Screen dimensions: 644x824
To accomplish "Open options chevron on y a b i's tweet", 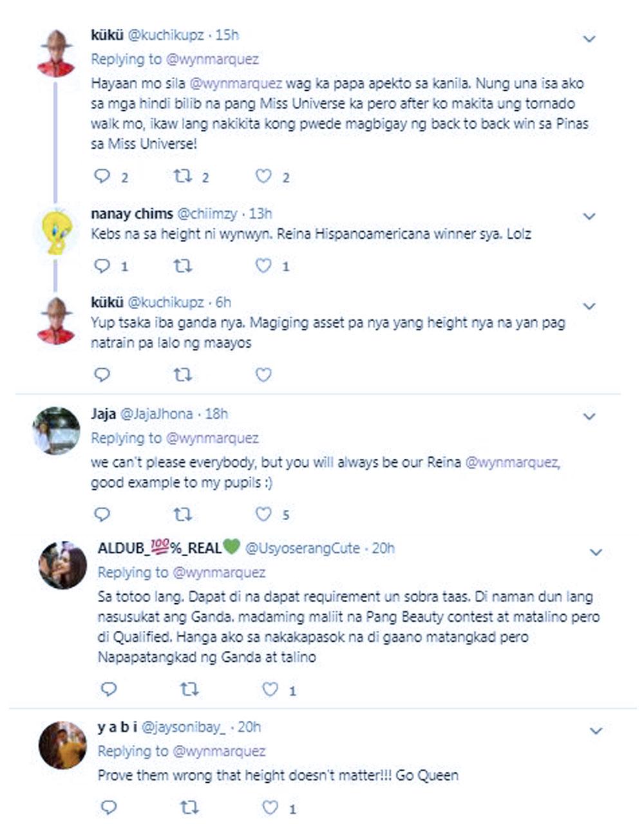I will tap(596, 731).
